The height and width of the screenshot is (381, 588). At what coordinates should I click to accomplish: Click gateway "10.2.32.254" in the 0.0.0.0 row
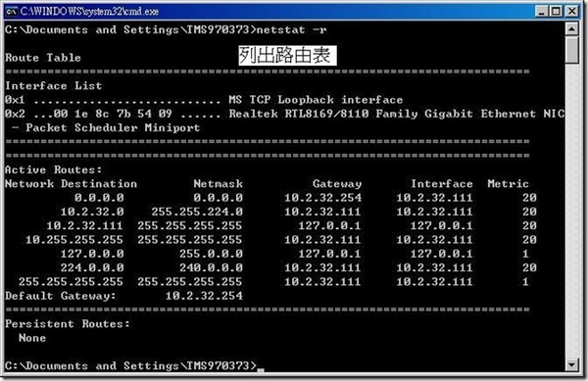tap(322, 198)
